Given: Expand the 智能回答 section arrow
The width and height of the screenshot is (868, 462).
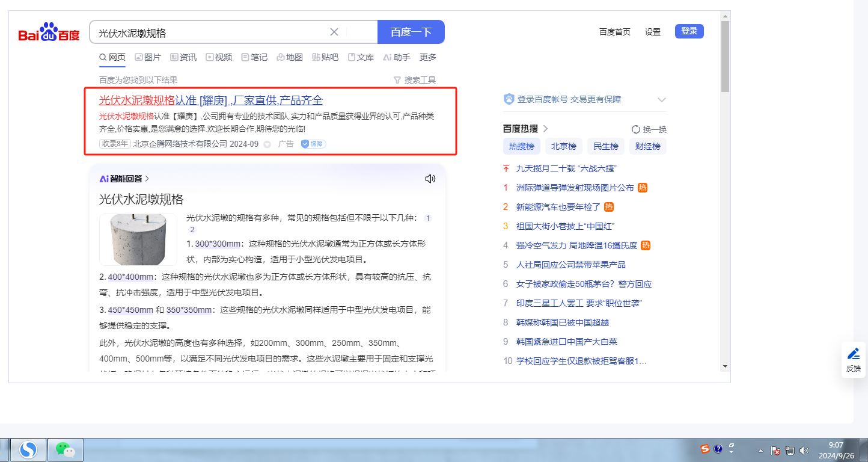Looking at the screenshot, I should coord(147,179).
